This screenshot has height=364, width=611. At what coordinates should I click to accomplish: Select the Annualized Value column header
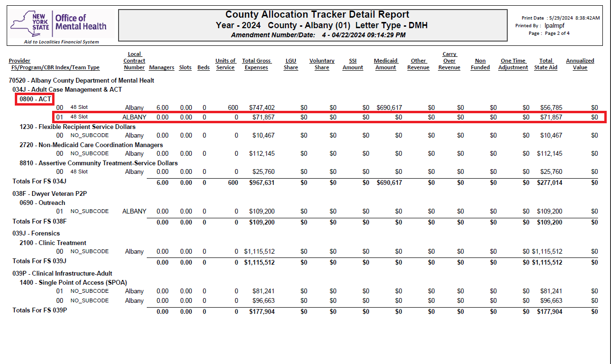580,64
